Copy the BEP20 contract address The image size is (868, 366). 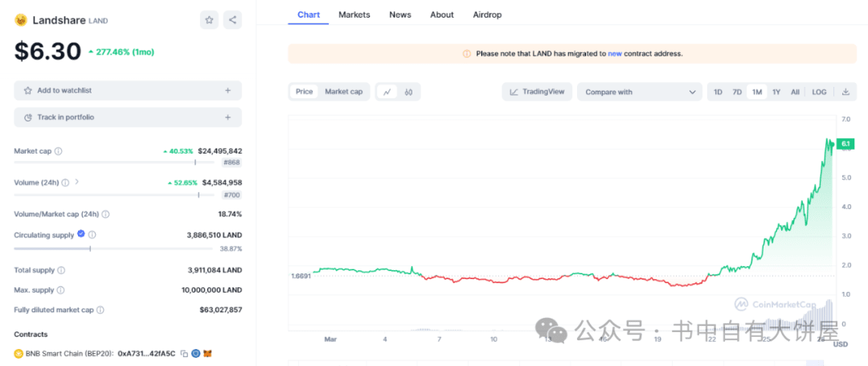tap(184, 353)
